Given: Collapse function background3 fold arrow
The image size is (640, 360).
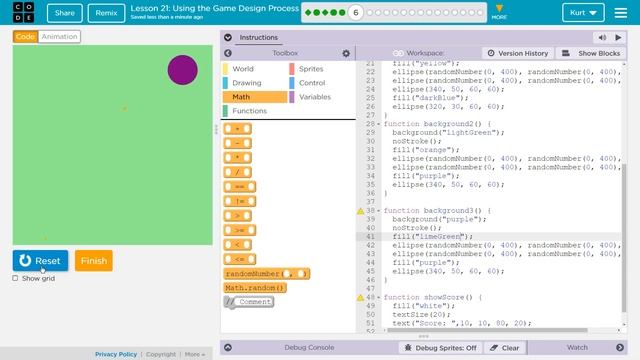Looking at the screenshot, I should click(x=378, y=211).
